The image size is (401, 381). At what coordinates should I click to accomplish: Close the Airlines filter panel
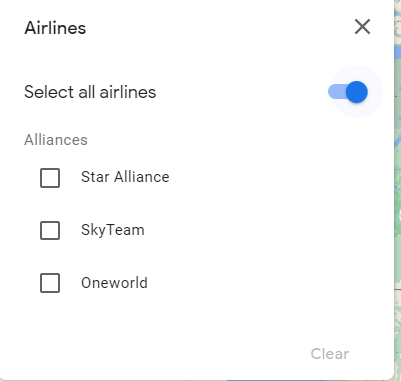click(x=362, y=27)
